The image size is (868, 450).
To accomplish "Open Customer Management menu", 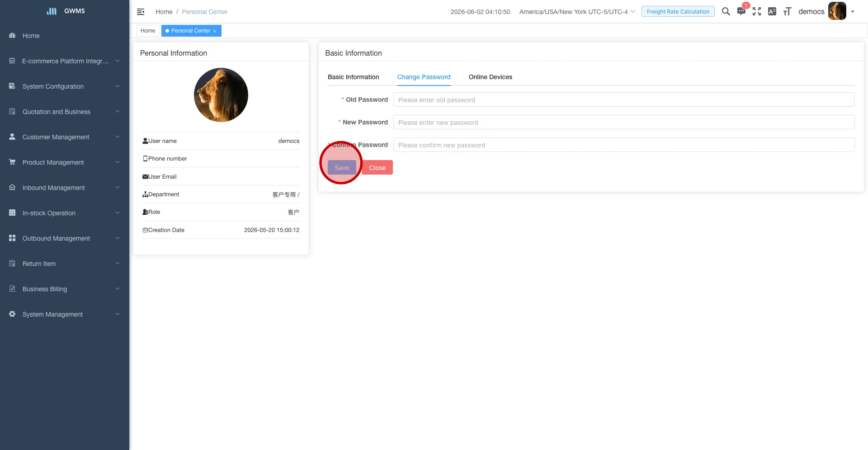I will point(65,137).
